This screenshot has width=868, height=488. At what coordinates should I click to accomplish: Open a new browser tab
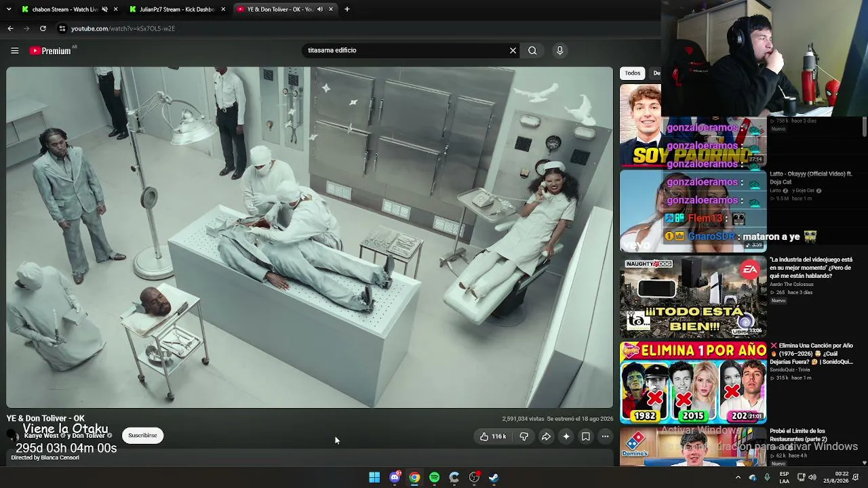(x=347, y=9)
